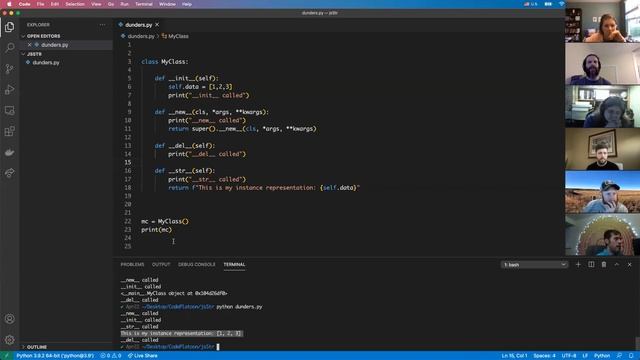This screenshot has width=640, height=360.
Task: Click MyClass in the breadcrumb
Action: [178, 36]
